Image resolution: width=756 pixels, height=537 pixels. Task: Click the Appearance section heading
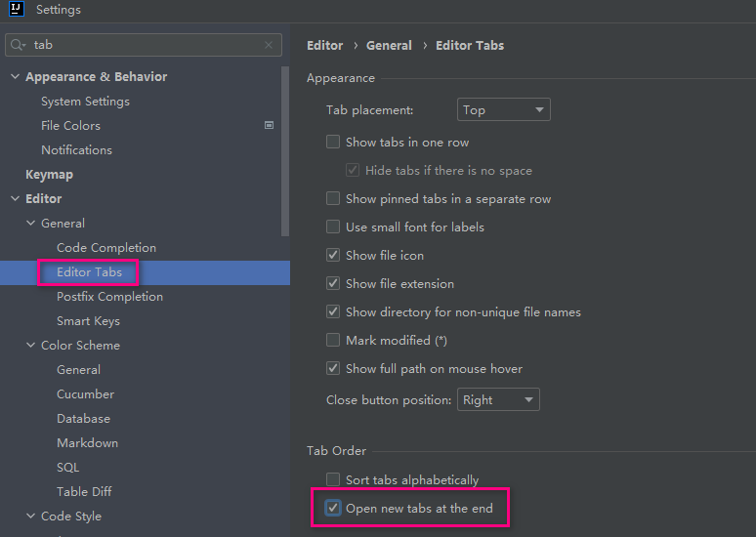[341, 78]
